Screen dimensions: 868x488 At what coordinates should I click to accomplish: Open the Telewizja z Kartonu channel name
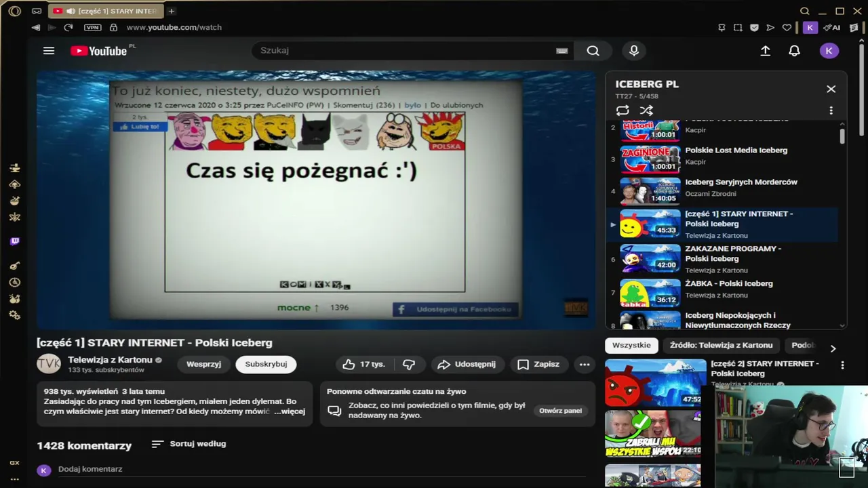pos(110,360)
